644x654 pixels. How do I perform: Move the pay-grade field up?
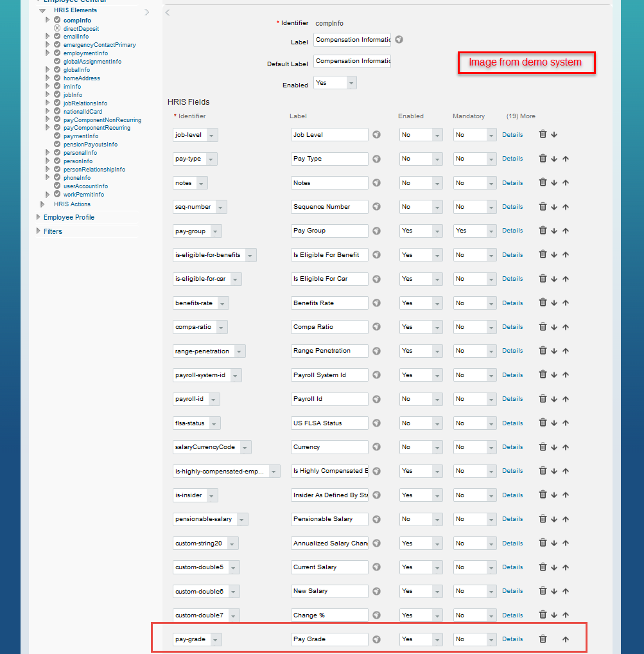pyautogui.click(x=566, y=639)
